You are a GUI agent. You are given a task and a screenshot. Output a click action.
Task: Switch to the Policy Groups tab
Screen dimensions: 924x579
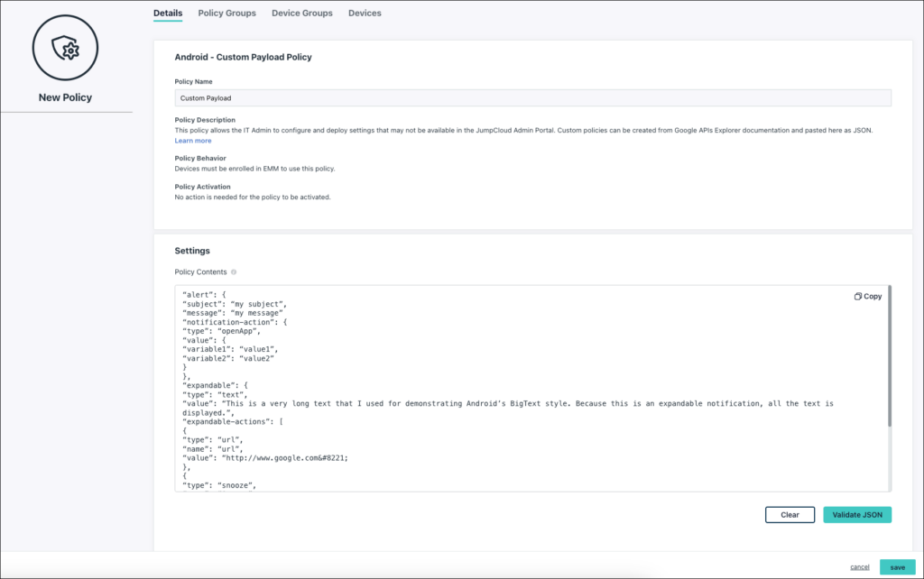point(226,13)
